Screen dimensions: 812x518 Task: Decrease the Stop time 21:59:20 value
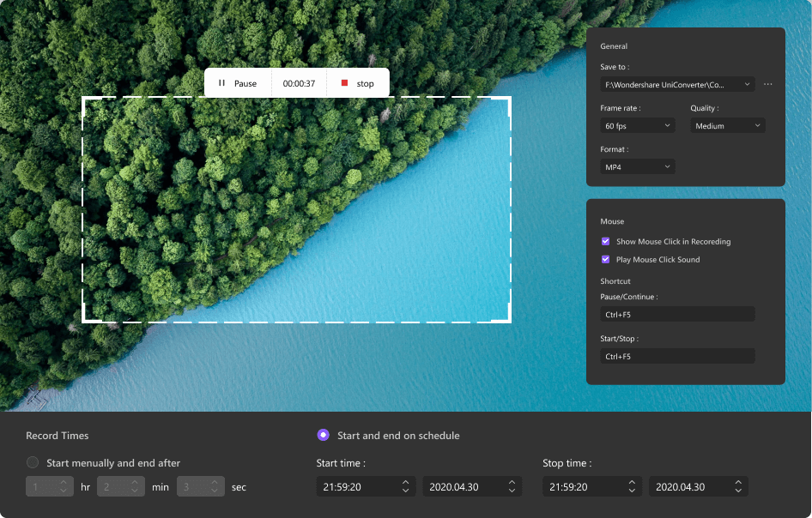632,490
